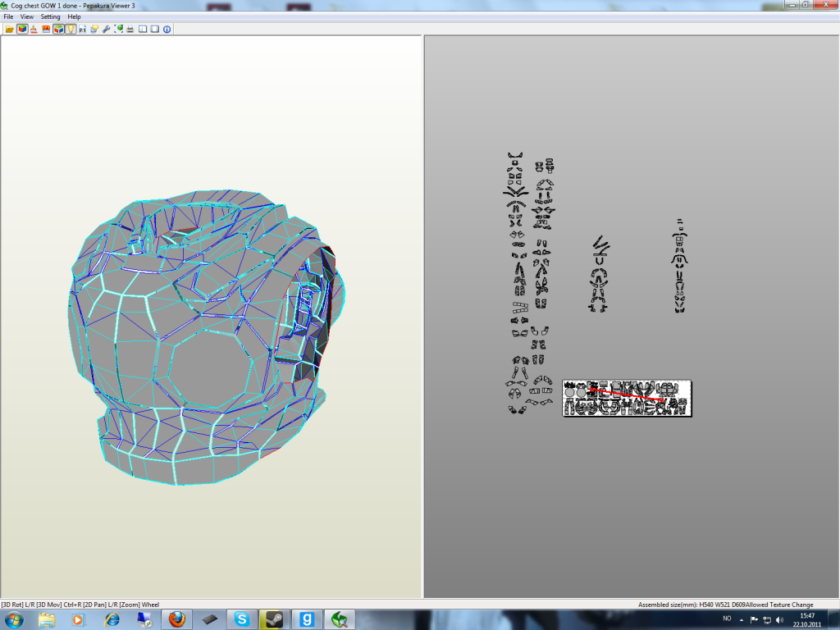
Task: Click the paint brush toolbar icon
Action: [x=34, y=30]
